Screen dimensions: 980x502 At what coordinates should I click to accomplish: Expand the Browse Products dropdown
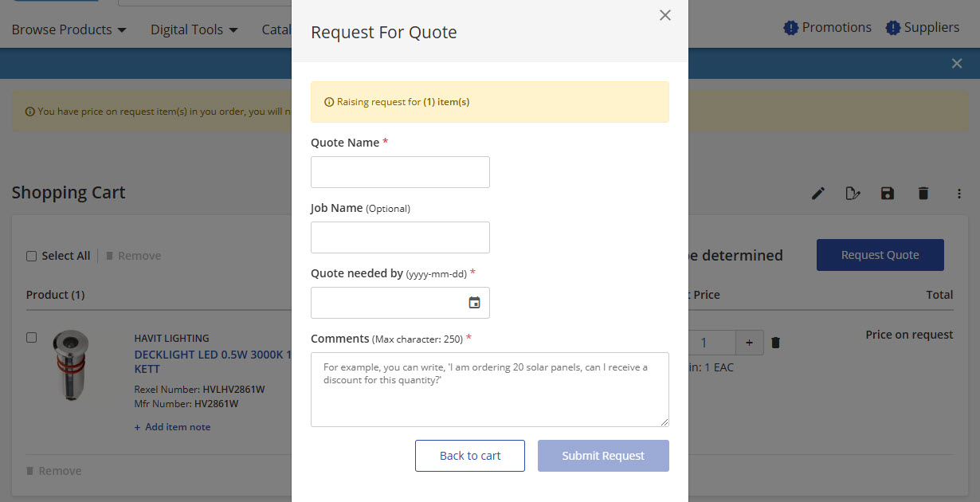(x=69, y=30)
